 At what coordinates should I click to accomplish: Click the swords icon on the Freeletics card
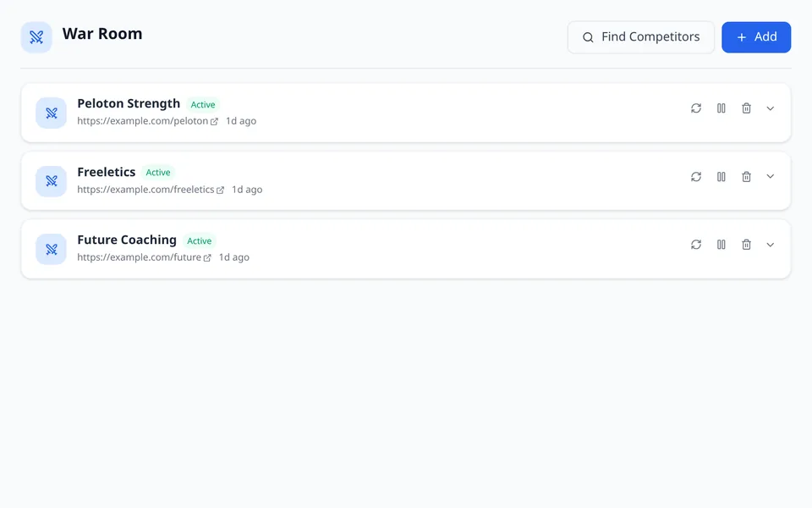coord(52,181)
